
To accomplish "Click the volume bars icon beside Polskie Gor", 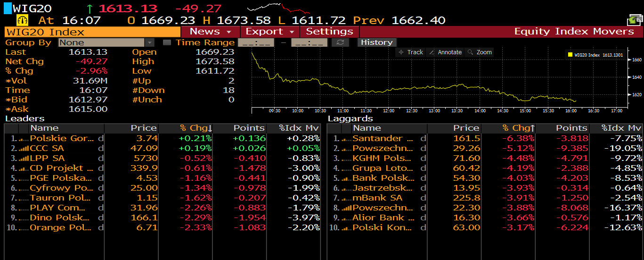I will [24, 139].
